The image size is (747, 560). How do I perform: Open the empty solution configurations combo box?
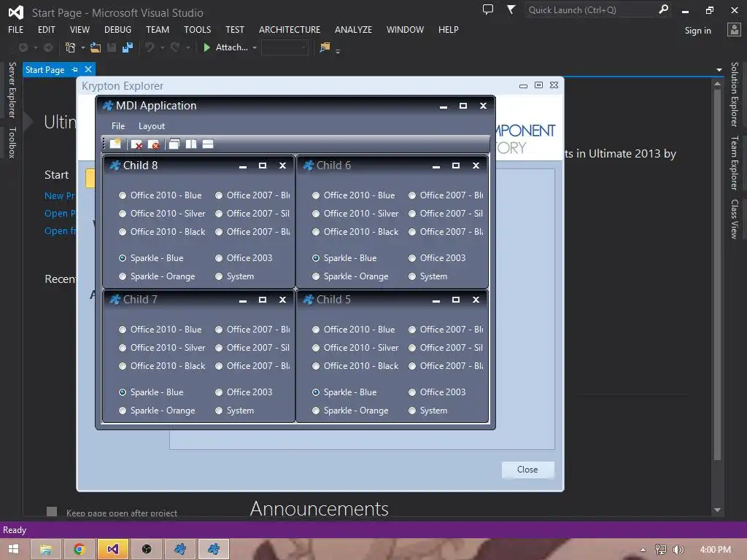(285, 47)
